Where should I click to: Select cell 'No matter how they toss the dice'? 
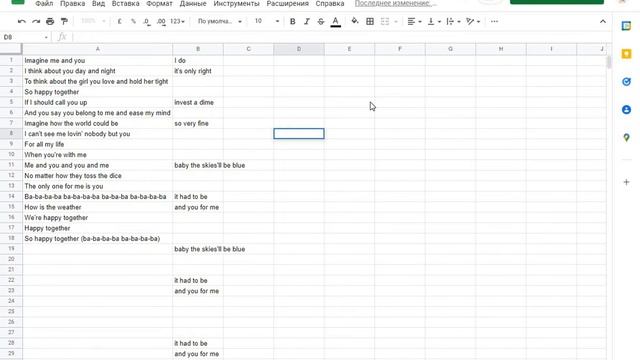(98, 176)
